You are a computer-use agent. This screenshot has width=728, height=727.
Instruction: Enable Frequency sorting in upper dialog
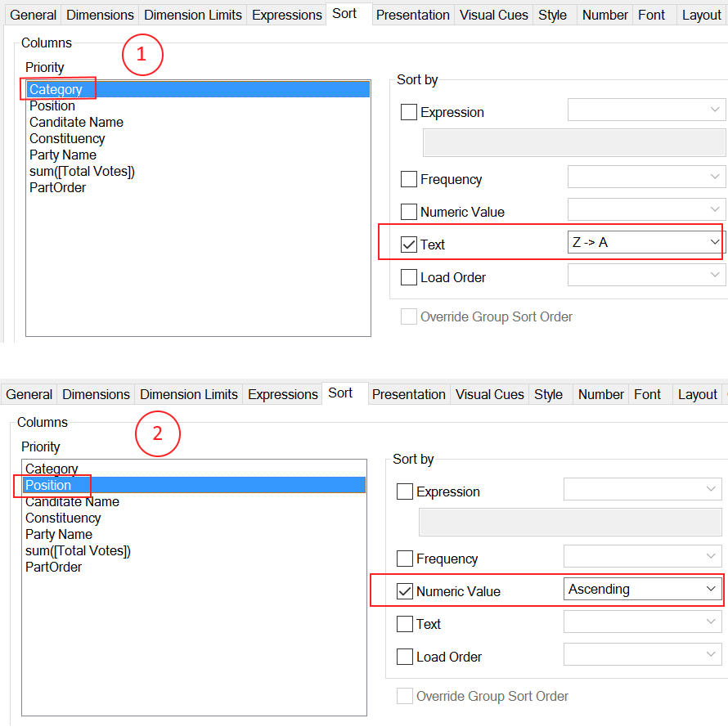pos(409,180)
